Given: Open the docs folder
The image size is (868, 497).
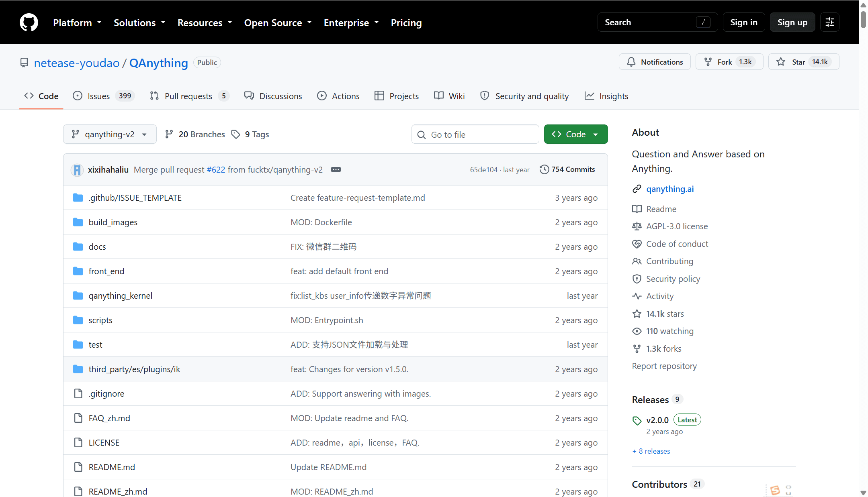Looking at the screenshot, I should pos(97,247).
